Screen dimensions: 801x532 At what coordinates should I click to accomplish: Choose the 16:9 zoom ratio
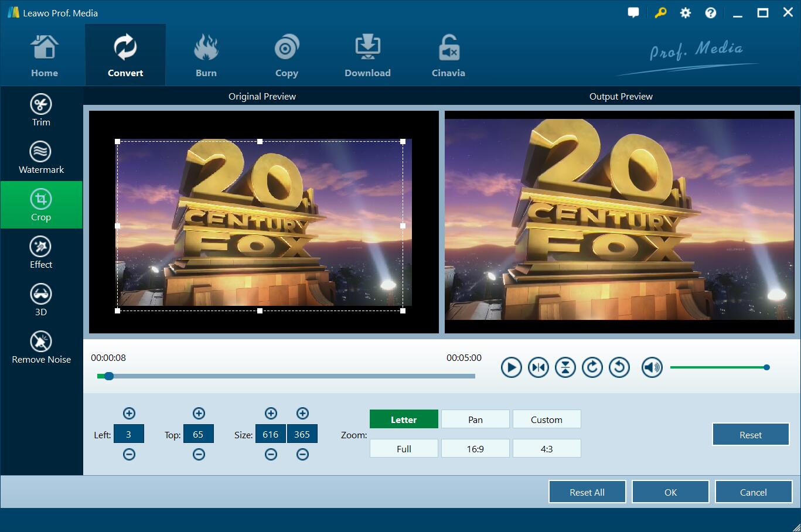click(x=475, y=449)
